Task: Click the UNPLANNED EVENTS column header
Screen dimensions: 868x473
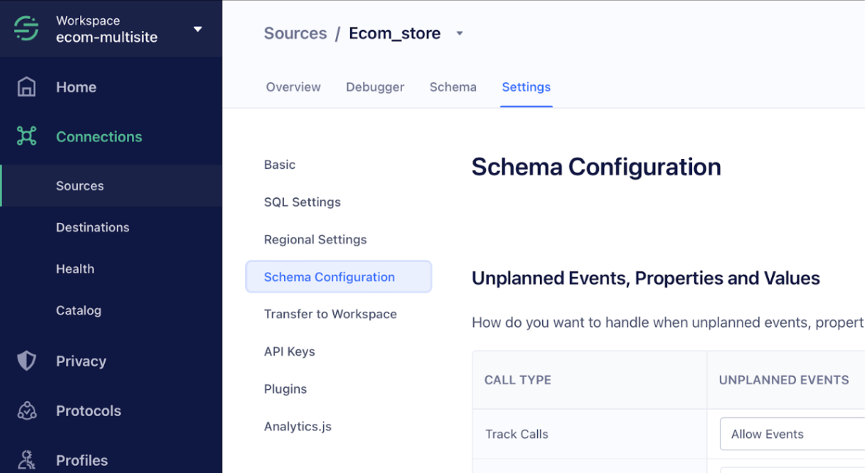Action: [784, 380]
